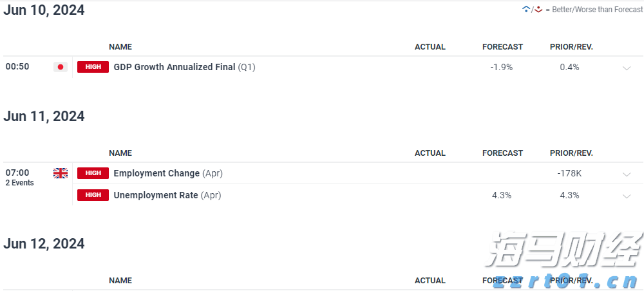Click the HIGH badge beside GDP Growth Annualized Final
Image resolution: width=644 pixels, height=291 pixels.
click(93, 67)
